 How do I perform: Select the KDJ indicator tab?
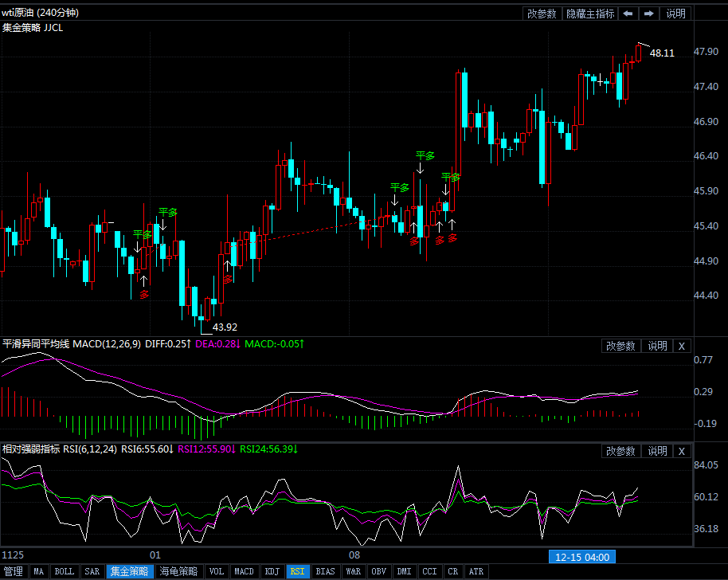click(x=272, y=571)
